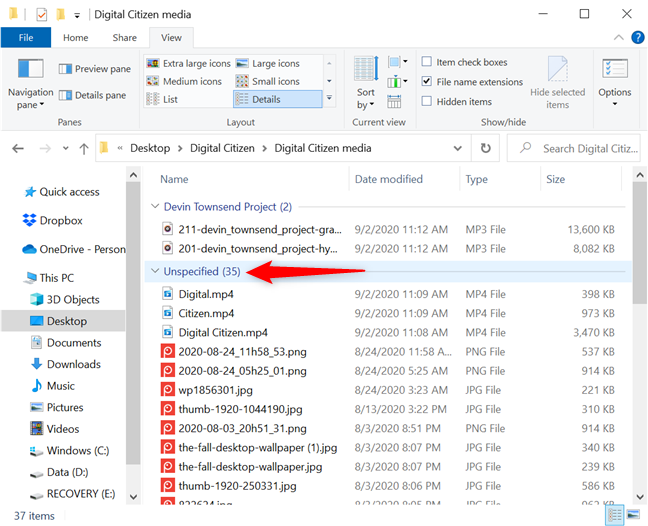Switch layout to Extra large icons
Image resolution: width=648 pixels, height=526 pixels.
(x=188, y=63)
